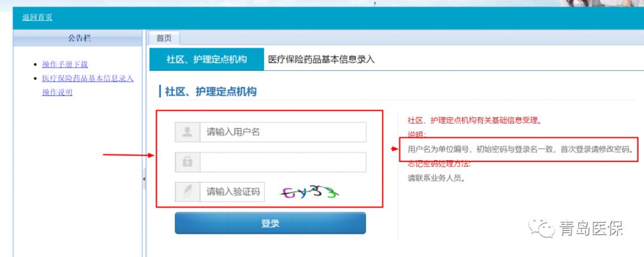Open the 操作说明 link in sidebar
Image resolution: width=644 pixels, height=257 pixels.
pos(57,92)
